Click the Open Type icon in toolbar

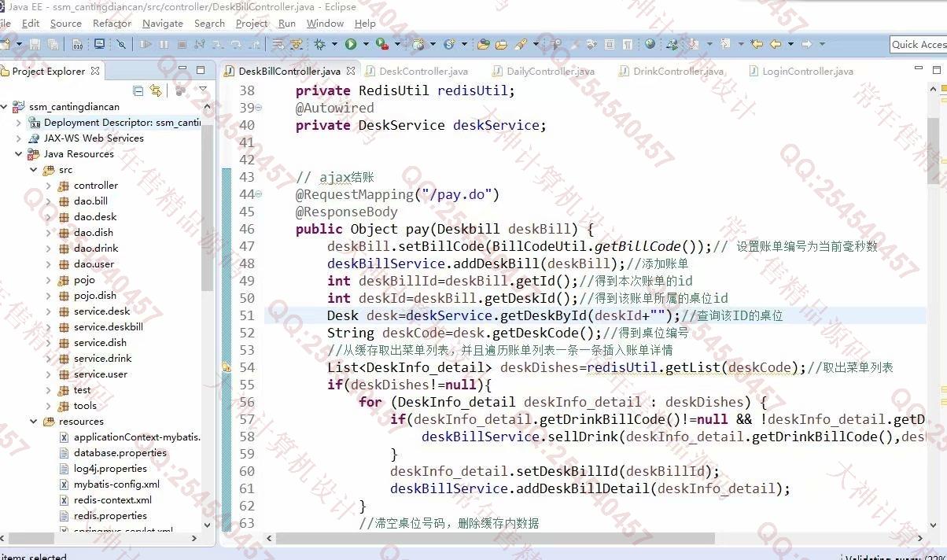[483, 45]
